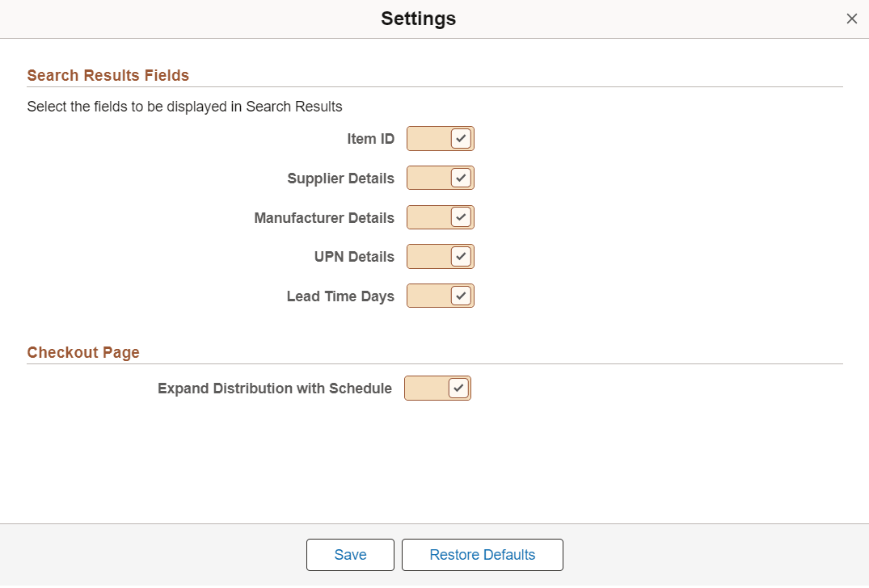Viewport: 869px width, 588px height.
Task: Save the current settings
Action: (350, 555)
